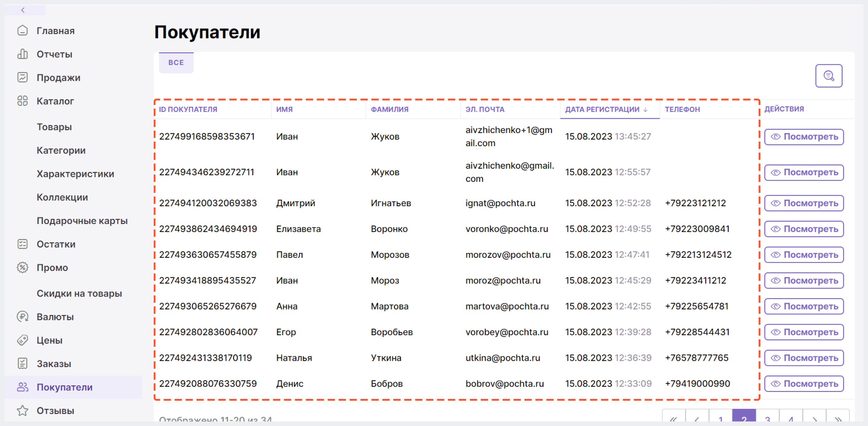
Task: Click the Промо percent badge icon
Action: click(x=22, y=268)
